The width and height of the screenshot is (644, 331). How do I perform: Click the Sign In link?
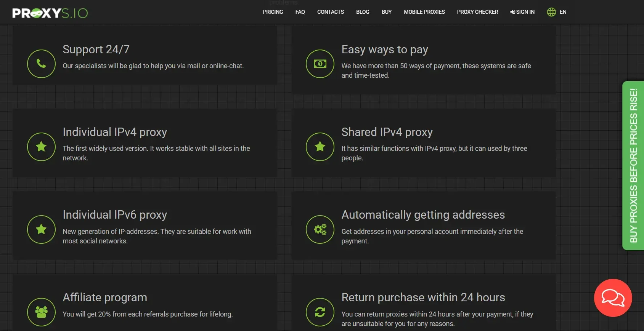[522, 12]
